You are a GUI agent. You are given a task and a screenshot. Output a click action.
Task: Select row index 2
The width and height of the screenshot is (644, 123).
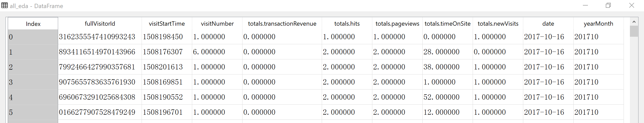point(33,67)
